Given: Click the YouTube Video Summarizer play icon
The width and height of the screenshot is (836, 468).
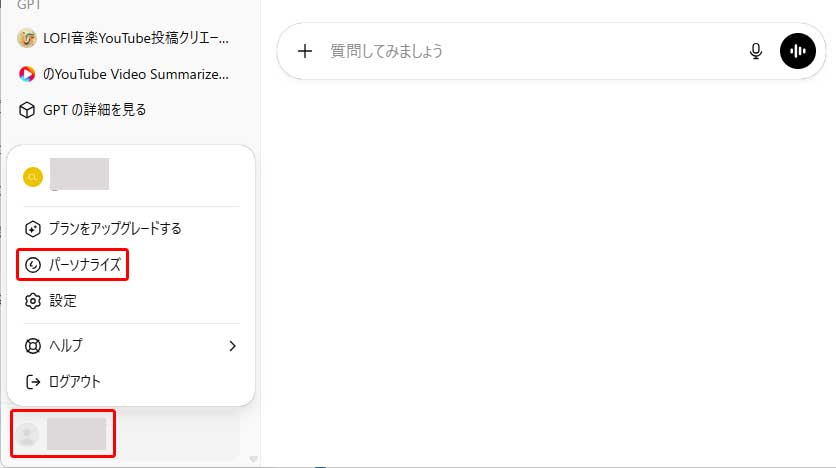Looking at the screenshot, I should [27, 74].
